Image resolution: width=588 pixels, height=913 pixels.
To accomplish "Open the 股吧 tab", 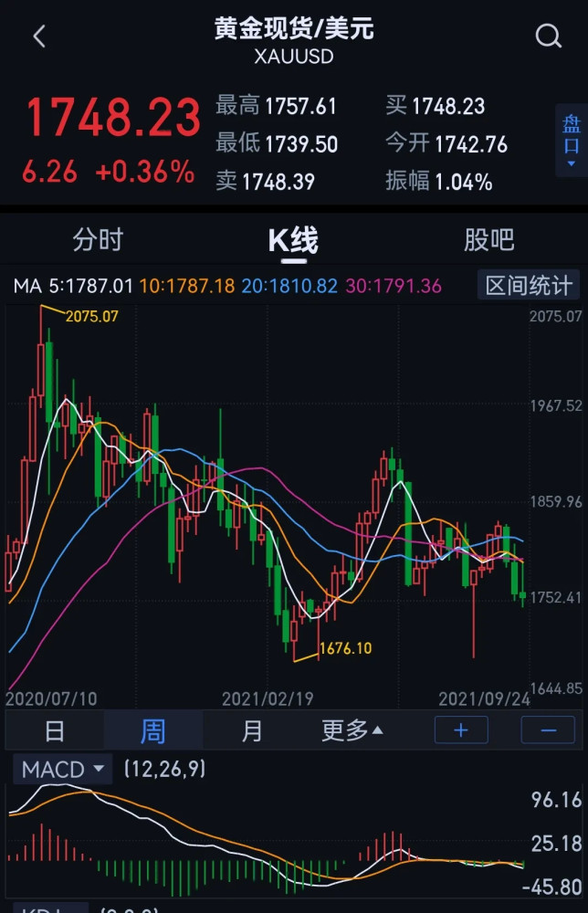I will click(489, 239).
